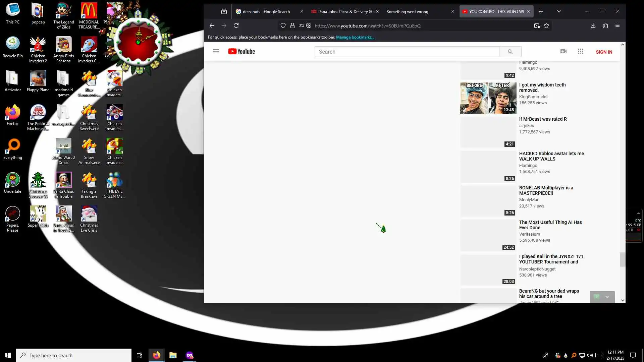
Task: Click the page vertical scrollbar thumb
Action: (x=623, y=259)
